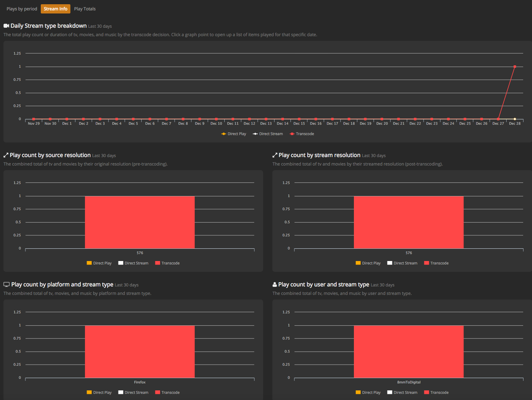This screenshot has height=400, width=532.
Task: Toggle Direct Play series in daily stream legend
Action: (x=233, y=134)
